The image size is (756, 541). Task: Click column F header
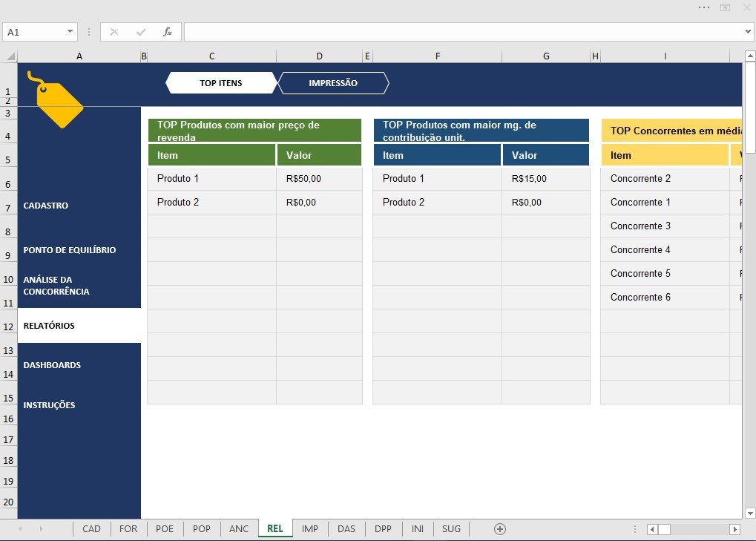437,56
